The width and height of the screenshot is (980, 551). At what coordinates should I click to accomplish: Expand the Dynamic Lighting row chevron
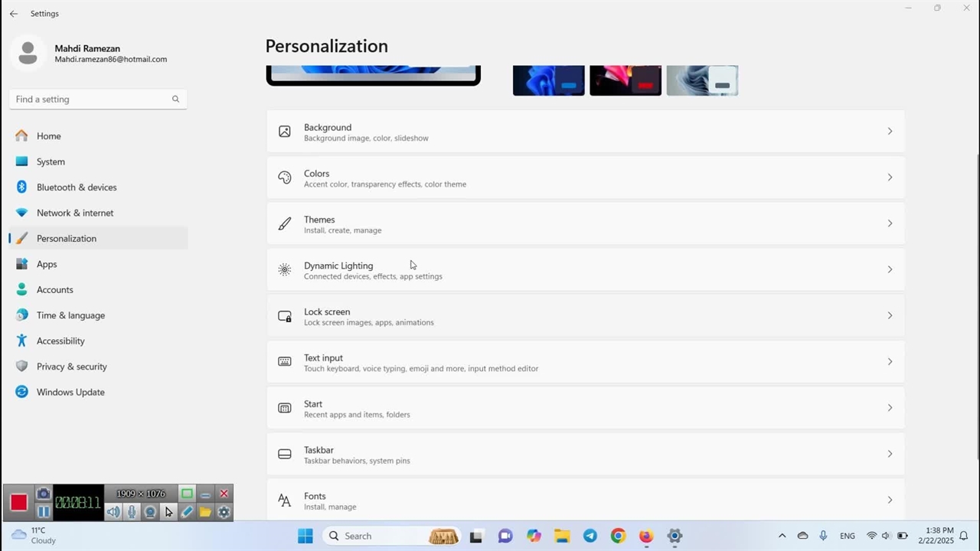coord(890,269)
